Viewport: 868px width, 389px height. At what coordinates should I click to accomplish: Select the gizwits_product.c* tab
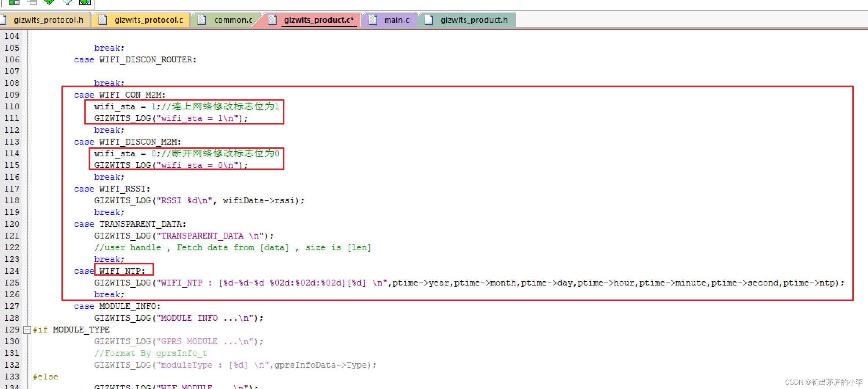[311, 20]
